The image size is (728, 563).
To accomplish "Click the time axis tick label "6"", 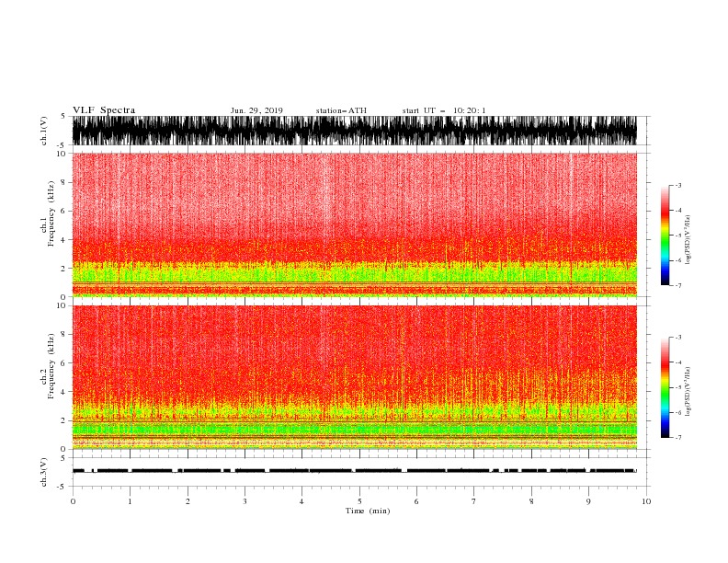I will [x=416, y=501].
